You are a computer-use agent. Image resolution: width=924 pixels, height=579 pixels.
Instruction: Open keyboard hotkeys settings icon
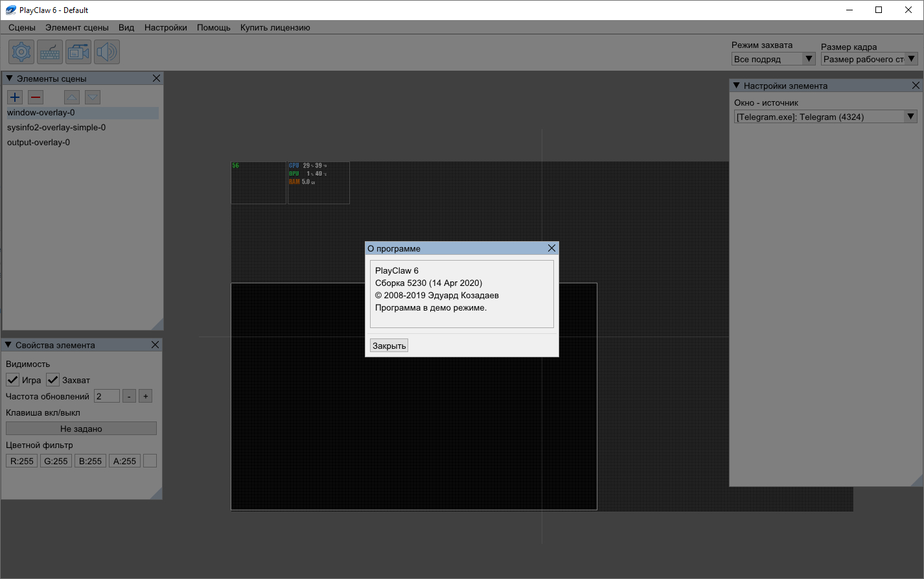tap(50, 52)
